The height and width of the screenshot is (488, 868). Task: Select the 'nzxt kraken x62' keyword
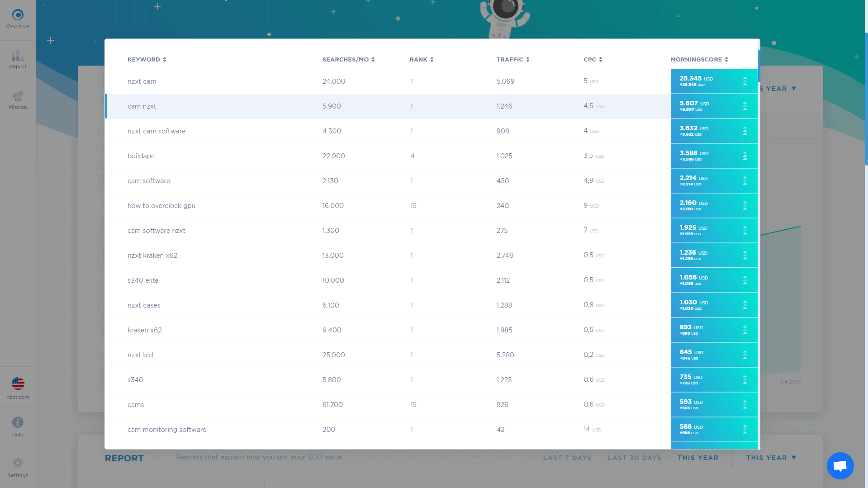click(x=152, y=256)
